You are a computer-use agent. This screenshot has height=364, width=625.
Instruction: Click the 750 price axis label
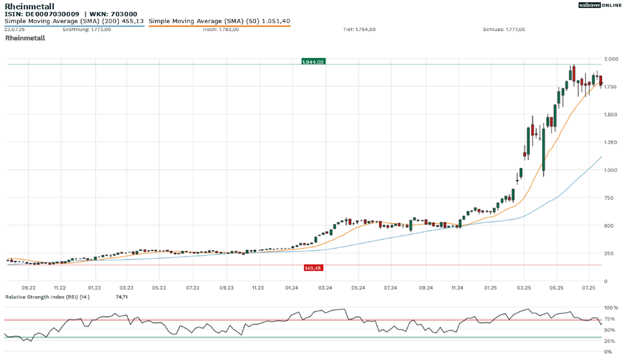[609, 198]
